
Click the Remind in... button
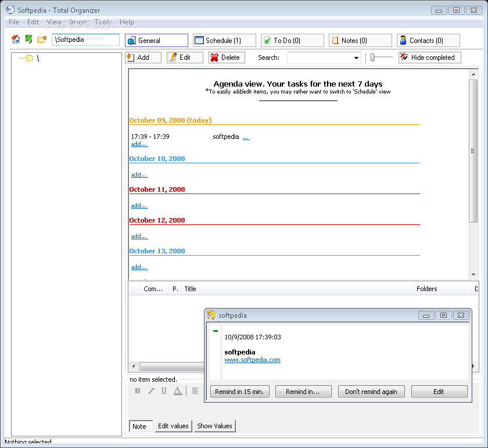[303, 392]
